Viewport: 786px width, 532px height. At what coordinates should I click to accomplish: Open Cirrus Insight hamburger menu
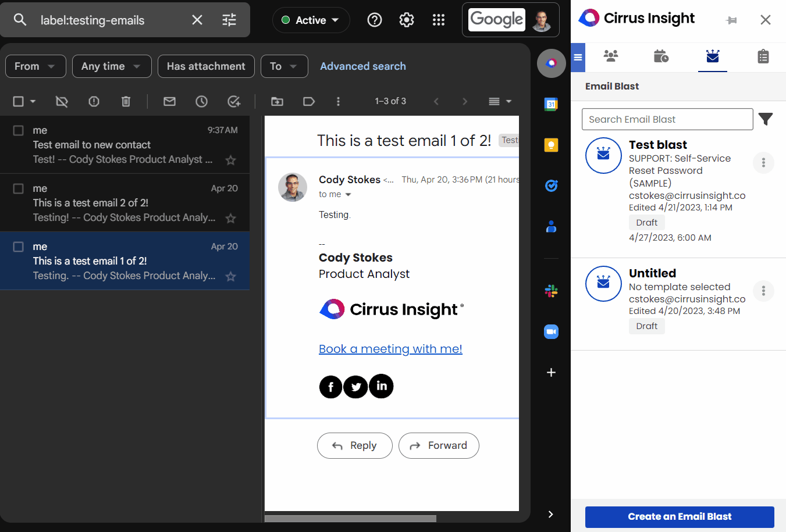point(578,58)
